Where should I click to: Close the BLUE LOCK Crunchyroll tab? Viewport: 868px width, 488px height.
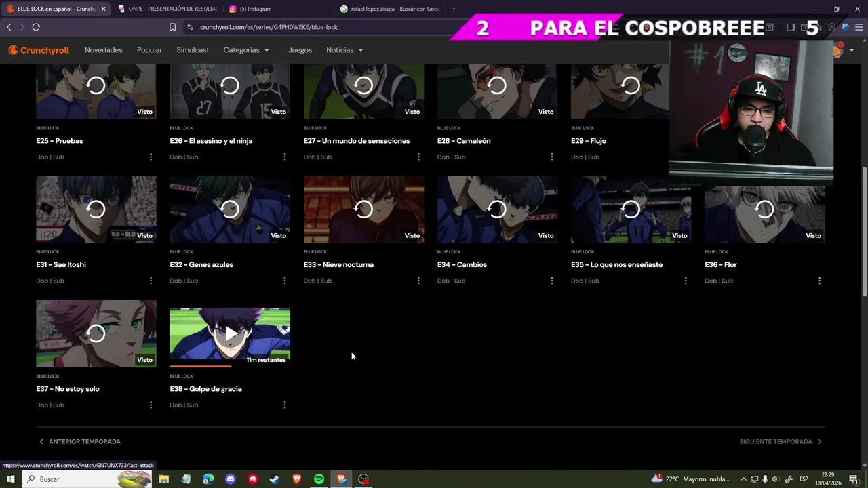click(103, 9)
